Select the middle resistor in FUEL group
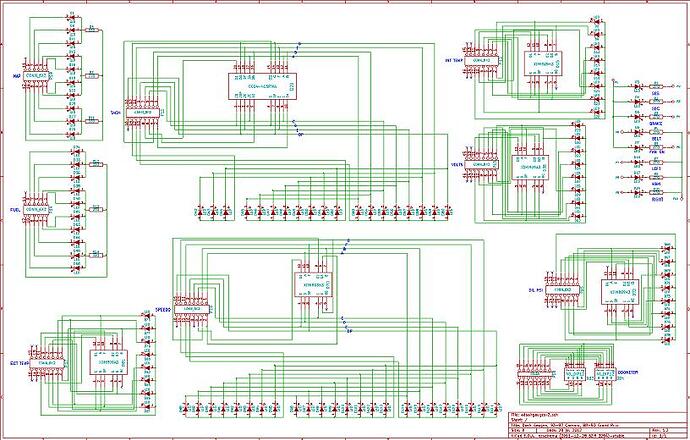 pos(96,209)
